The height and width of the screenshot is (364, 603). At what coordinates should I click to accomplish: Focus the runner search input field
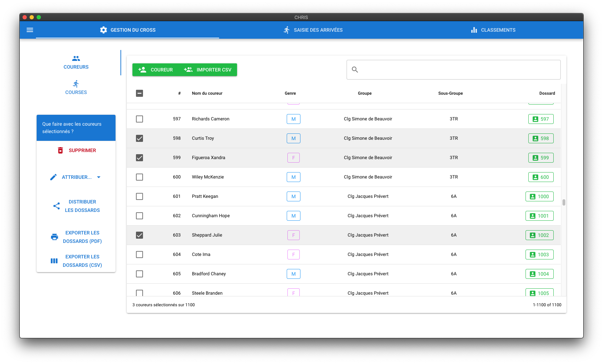pos(454,70)
